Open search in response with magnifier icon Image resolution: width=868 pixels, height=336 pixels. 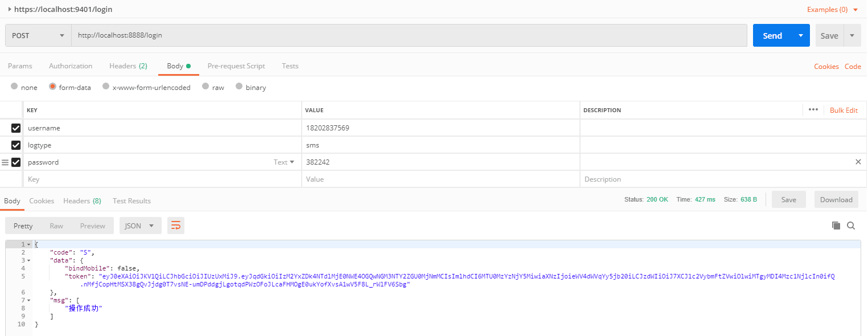coord(851,226)
